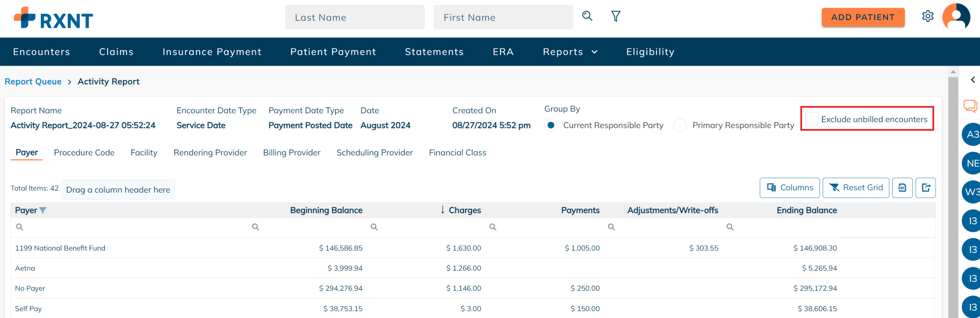The image size is (980, 318).
Task: Expand the Reports dropdown menu
Action: pos(570,52)
